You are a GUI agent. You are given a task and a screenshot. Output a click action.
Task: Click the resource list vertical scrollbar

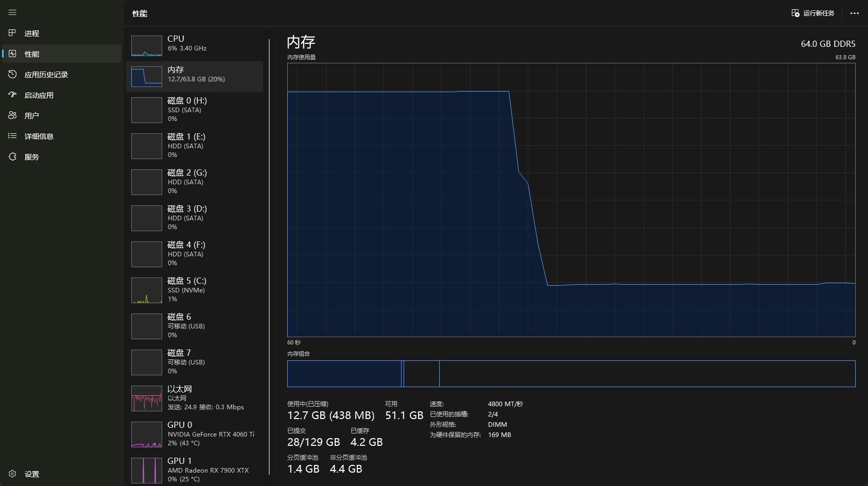pyautogui.click(x=269, y=256)
